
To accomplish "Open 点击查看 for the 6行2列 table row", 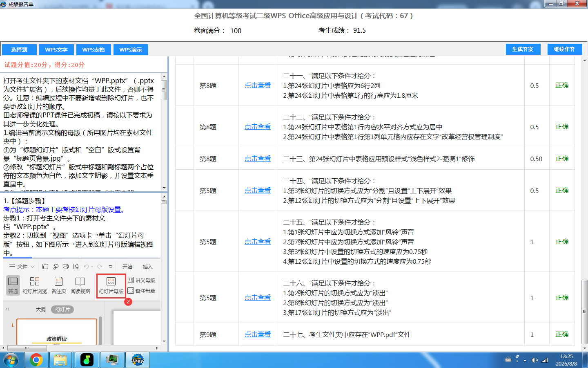I will coord(258,85).
